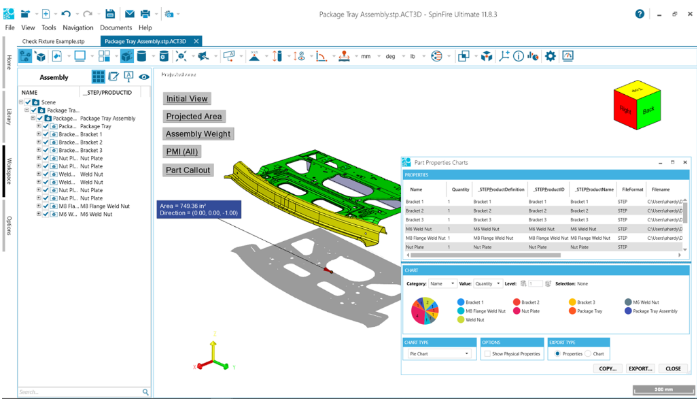Uncheck the M6 Weld Nut checkbox

(46, 214)
